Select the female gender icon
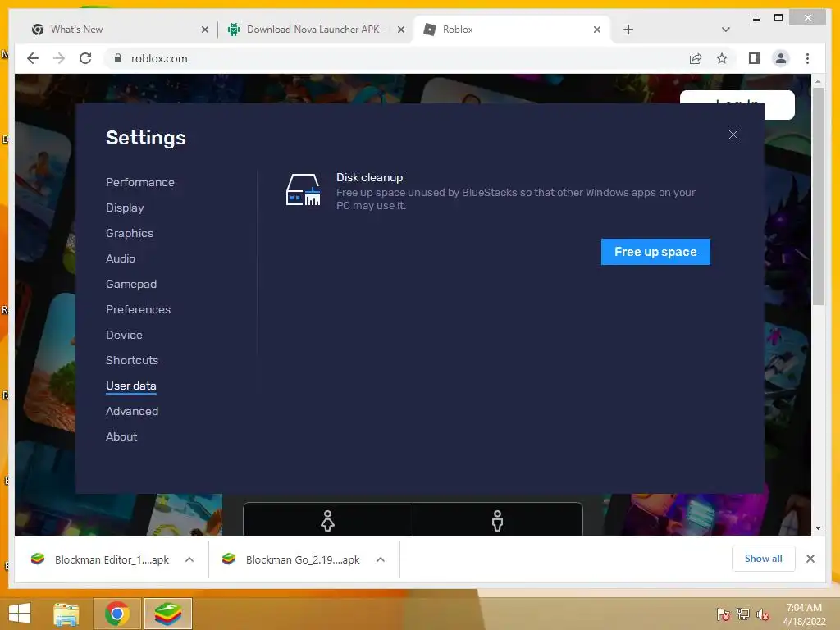This screenshot has height=630, width=840. click(x=328, y=520)
